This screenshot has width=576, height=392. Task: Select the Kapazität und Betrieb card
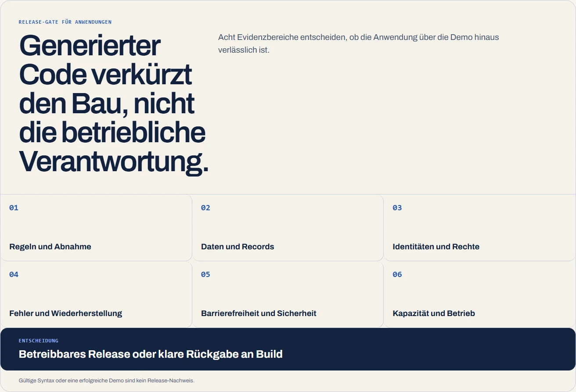point(479,295)
